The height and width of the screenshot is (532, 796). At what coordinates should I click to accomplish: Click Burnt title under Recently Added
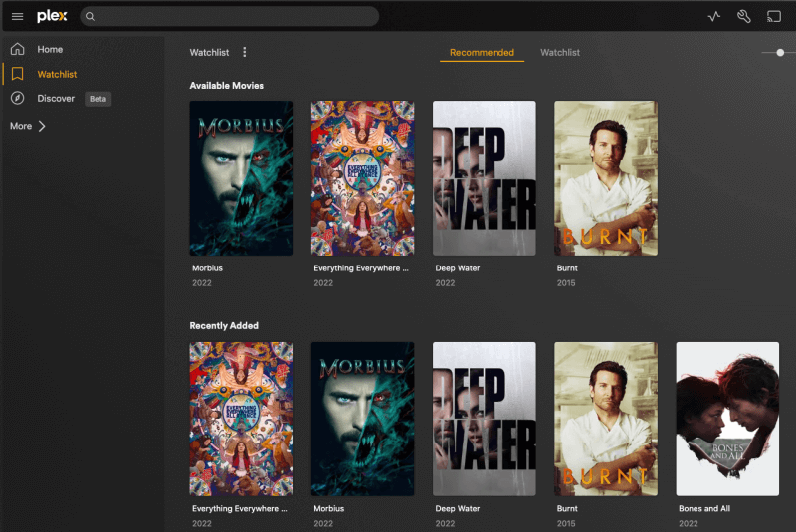pyautogui.click(x=567, y=509)
